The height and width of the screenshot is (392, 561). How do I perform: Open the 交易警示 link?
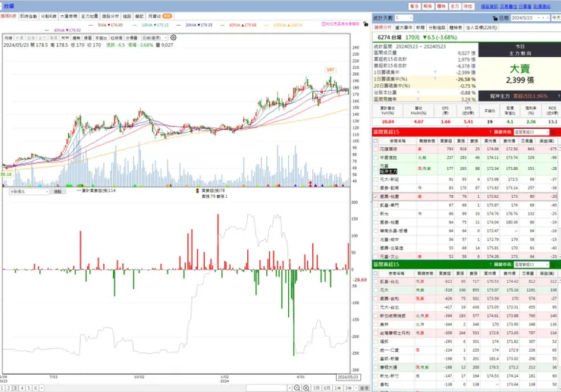click(508, 6)
